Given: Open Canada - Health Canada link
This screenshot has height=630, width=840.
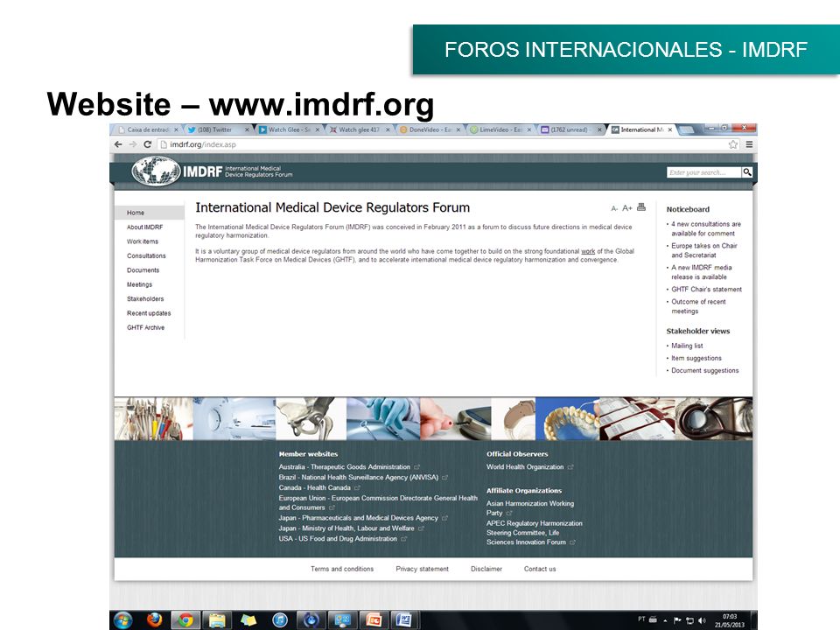Looking at the screenshot, I should (314, 488).
